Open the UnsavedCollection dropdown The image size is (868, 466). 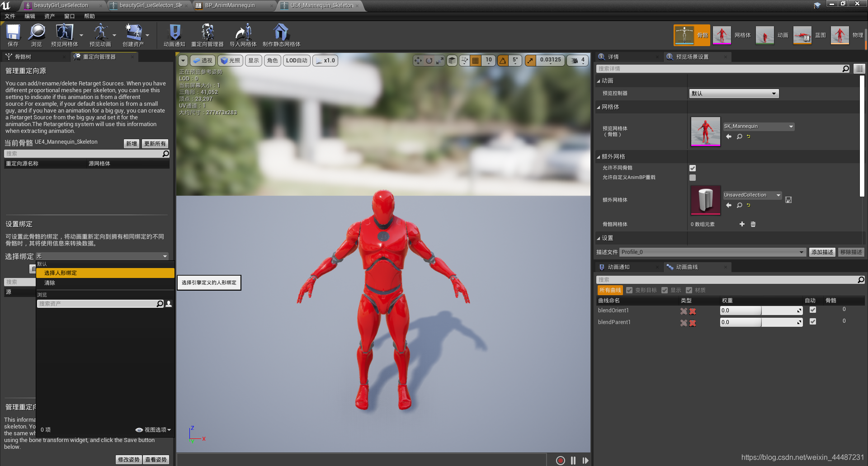point(752,195)
